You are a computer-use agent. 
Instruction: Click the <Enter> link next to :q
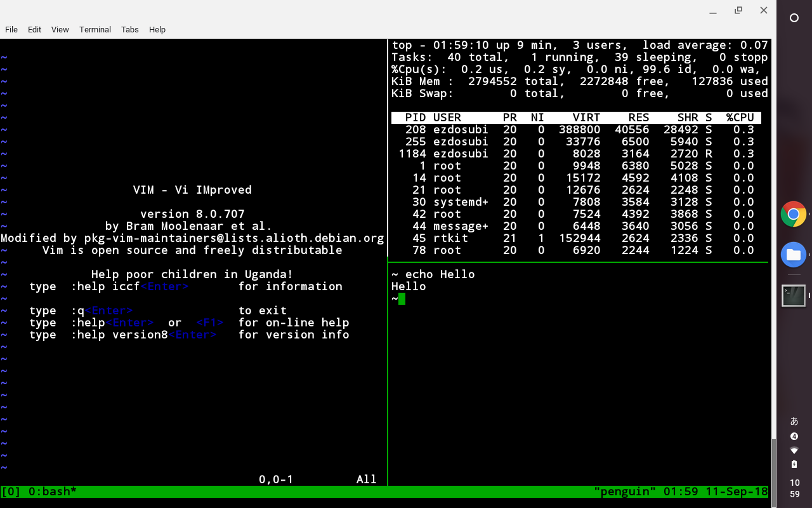108,310
